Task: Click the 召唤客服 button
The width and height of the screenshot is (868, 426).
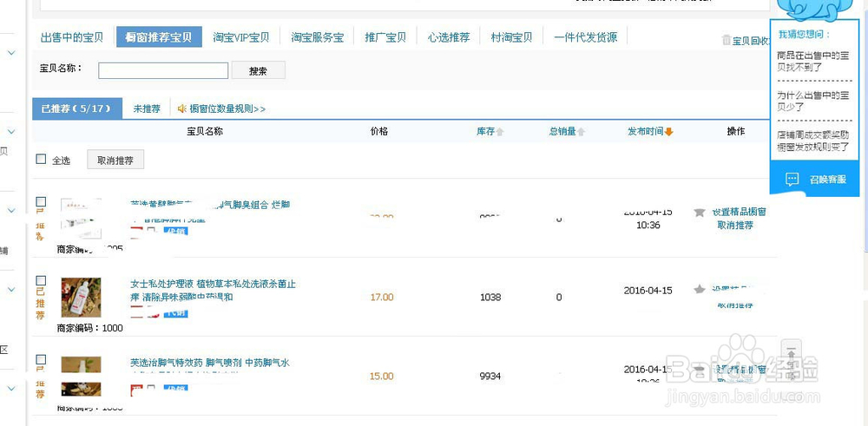Action: (x=815, y=180)
